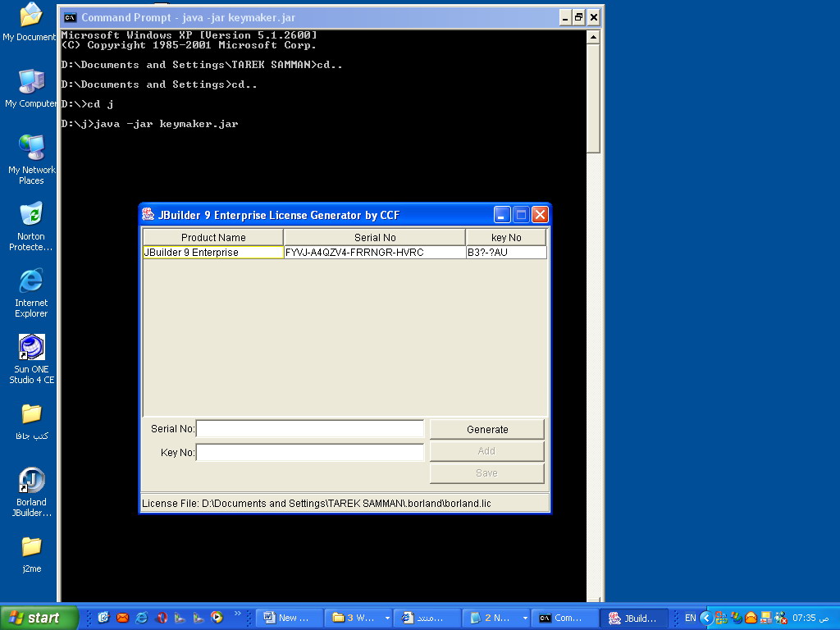Launch Windows Media Player from quick launch
This screenshot has width=840, height=630.
pyautogui.click(x=217, y=617)
